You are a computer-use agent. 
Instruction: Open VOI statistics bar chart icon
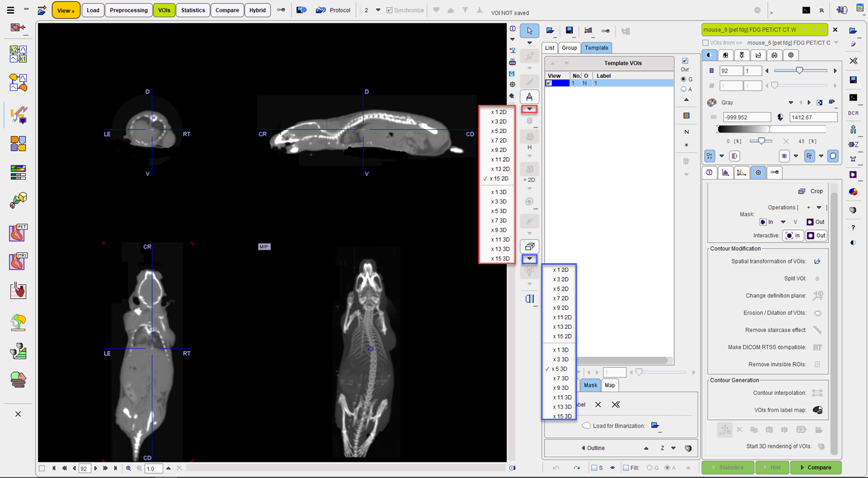[x=588, y=31]
